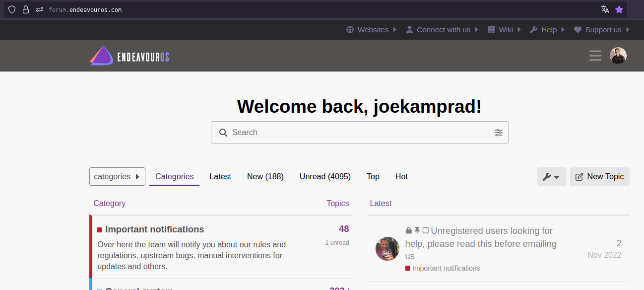
Task: Select the Unread (4095) tab
Action: click(325, 177)
